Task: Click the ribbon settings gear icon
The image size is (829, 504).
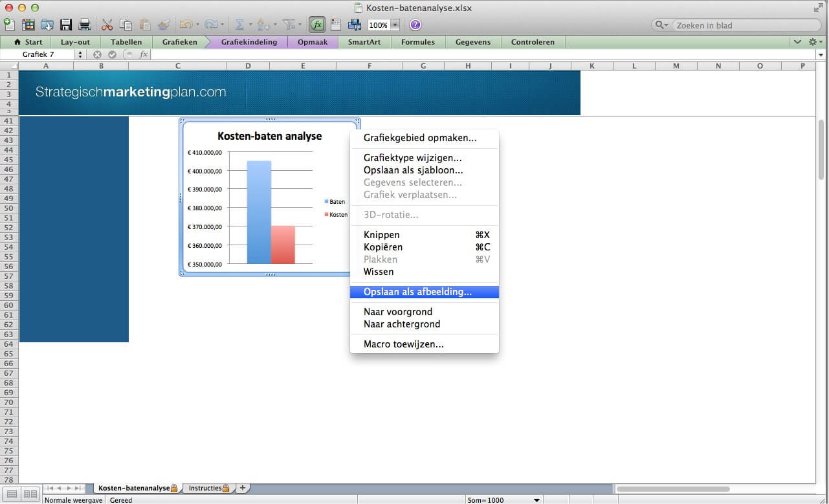Action: pos(813,41)
